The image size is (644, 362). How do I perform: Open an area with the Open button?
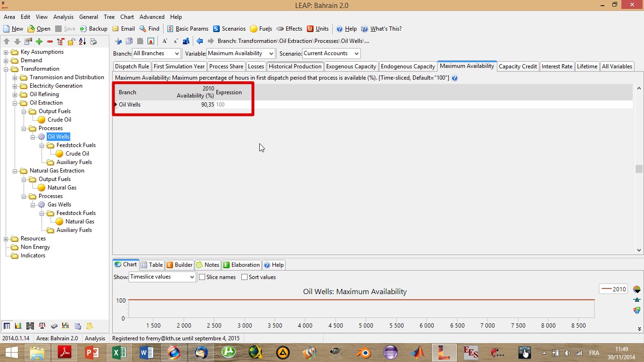click(x=39, y=29)
